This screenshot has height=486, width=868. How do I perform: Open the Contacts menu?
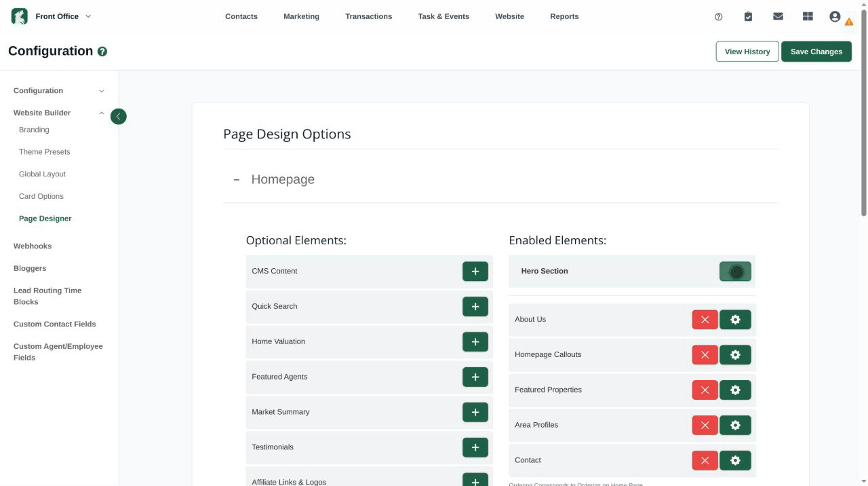(x=241, y=16)
